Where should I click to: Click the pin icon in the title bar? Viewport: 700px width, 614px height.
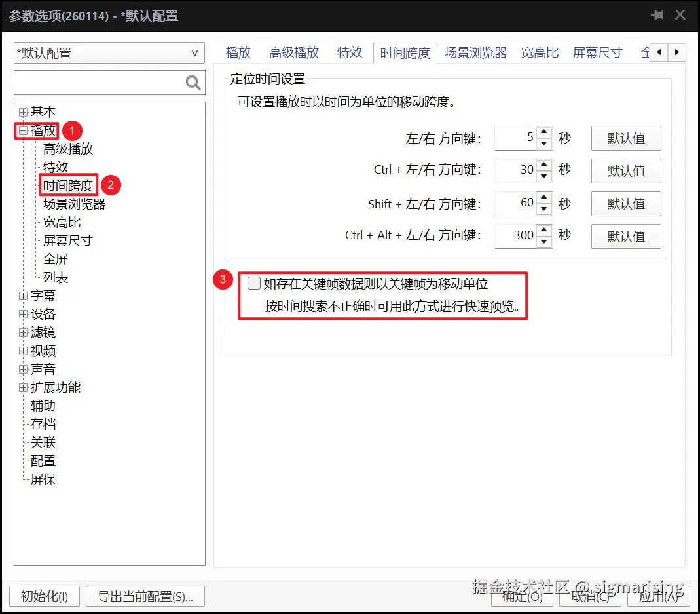657,14
